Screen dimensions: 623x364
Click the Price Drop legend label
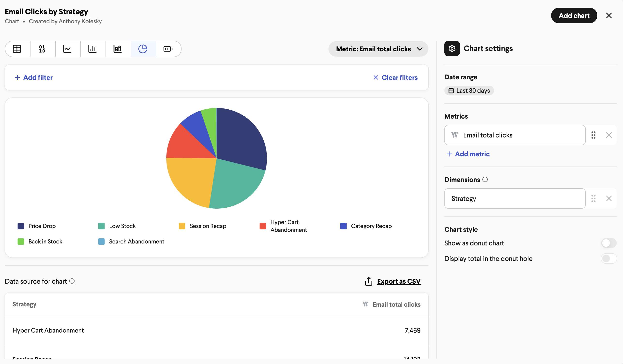tap(42, 226)
